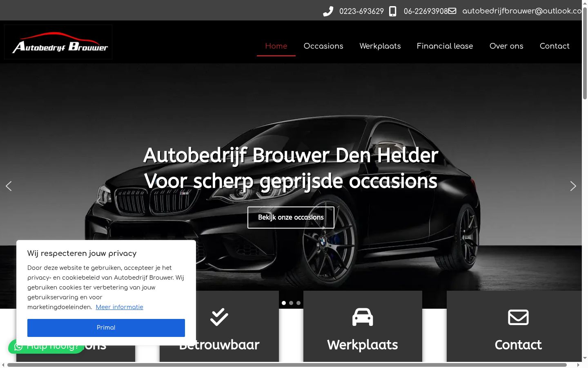Open the Contact card heading
The image size is (588, 368).
[x=518, y=345]
